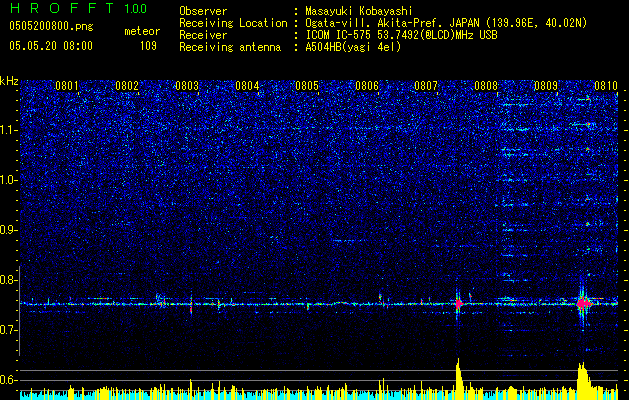Click the 0810 time marker

(x=606, y=86)
